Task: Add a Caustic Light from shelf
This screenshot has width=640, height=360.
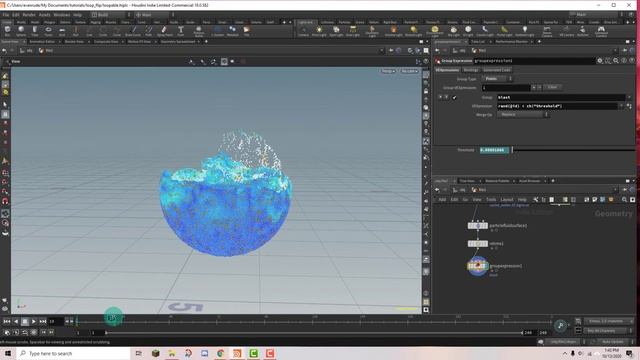Action: pos(484,31)
